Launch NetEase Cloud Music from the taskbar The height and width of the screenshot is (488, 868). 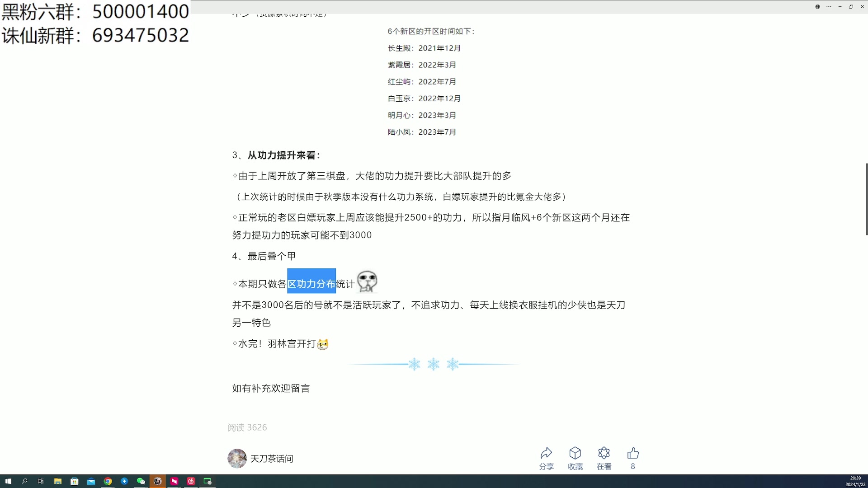[190, 481]
